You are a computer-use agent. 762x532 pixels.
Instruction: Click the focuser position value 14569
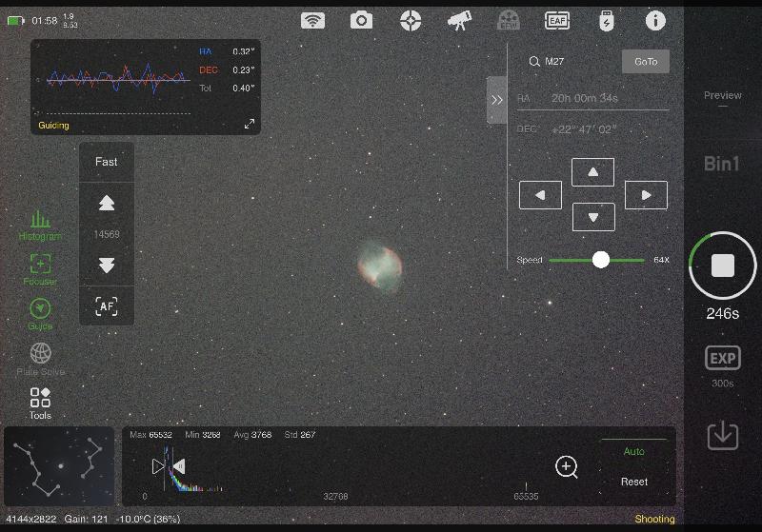107,234
